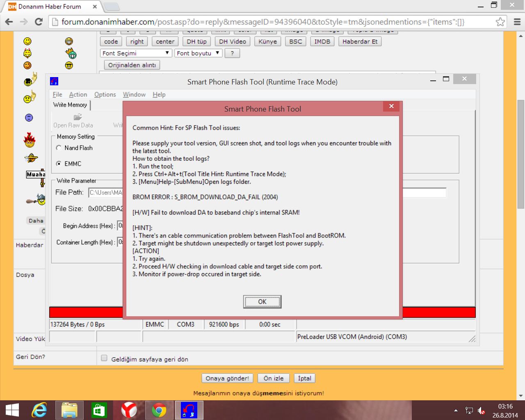The image size is (525, 420).
Task: Reload the forum page
Action: point(39,22)
